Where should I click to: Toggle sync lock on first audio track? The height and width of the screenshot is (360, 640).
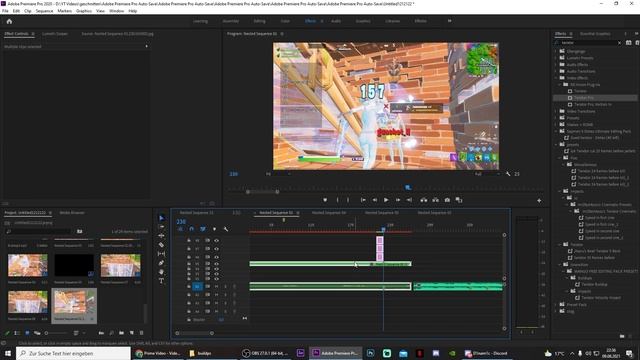pyautogui.click(x=207, y=287)
